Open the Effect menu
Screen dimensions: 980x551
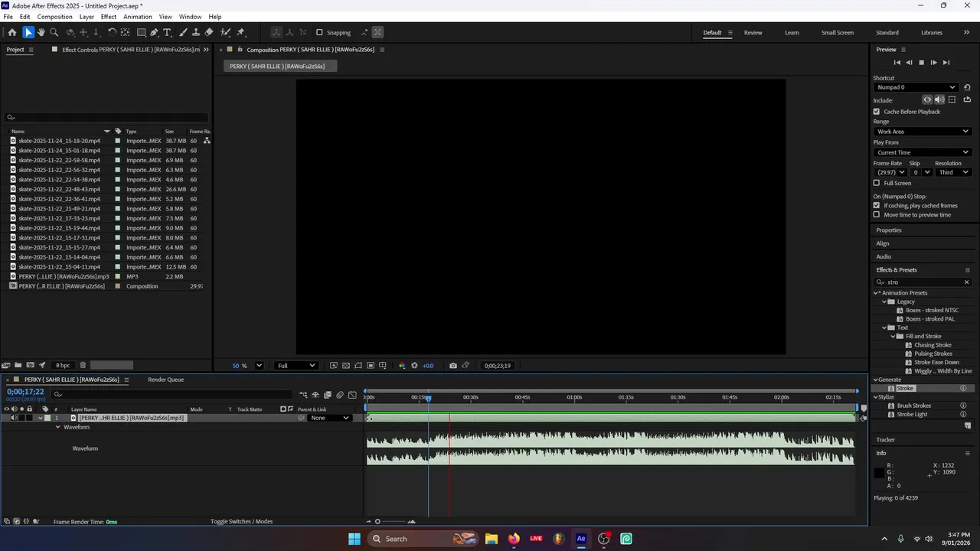(x=109, y=17)
